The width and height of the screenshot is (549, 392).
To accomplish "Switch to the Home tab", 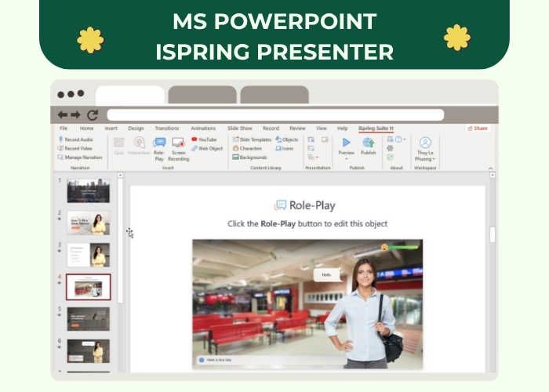I will pos(86,129).
